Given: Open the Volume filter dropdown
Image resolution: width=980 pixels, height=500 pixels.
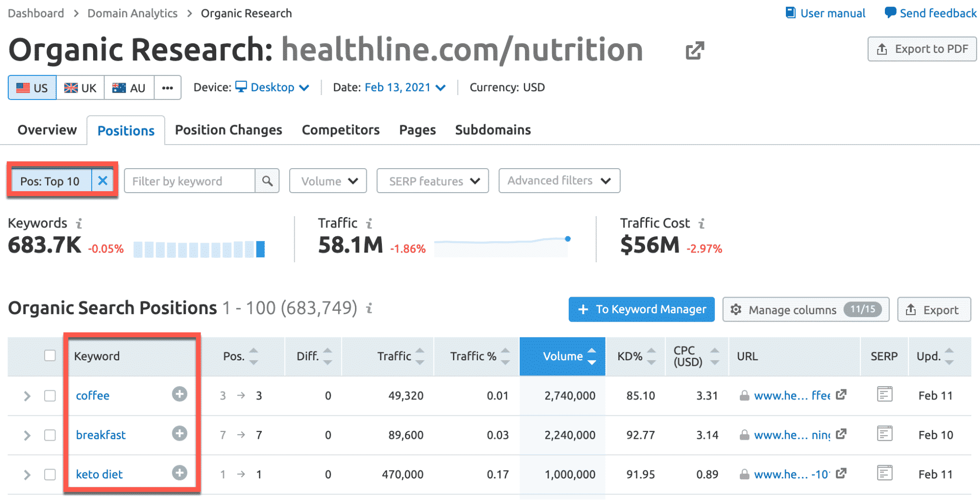Looking at the screenshot, I should point(328,181).
